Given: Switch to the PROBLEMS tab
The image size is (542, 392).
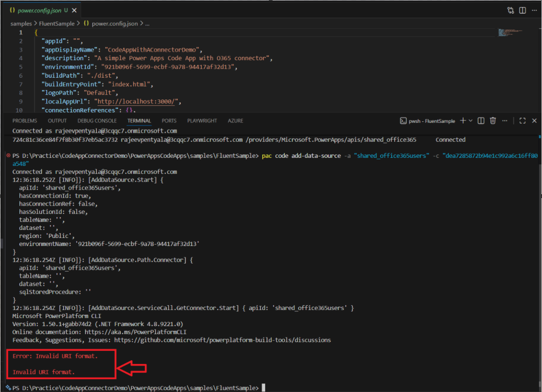Looking at the screenshot, I should (25, 121).
